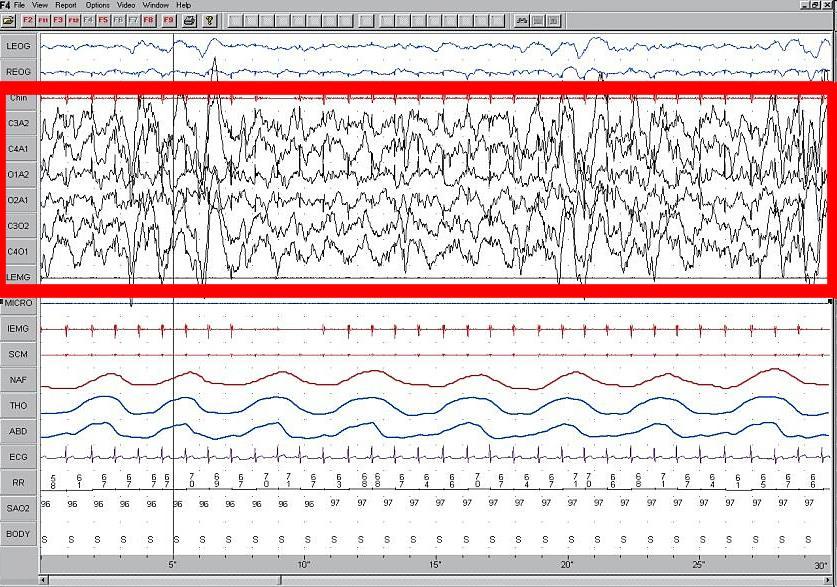Select the ECG channel label
Viewport: 837px width, 587px height.
coord(18,457)
